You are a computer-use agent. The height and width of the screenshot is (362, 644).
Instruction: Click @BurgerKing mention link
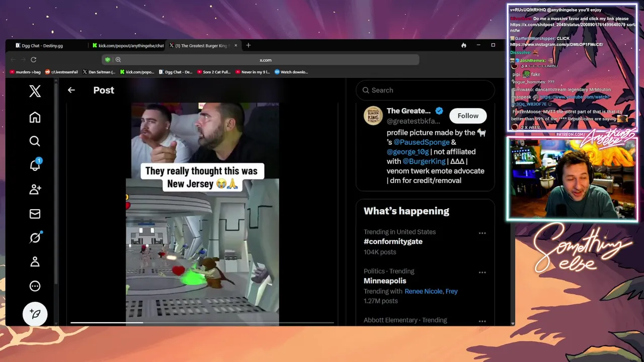click(424, 161)
